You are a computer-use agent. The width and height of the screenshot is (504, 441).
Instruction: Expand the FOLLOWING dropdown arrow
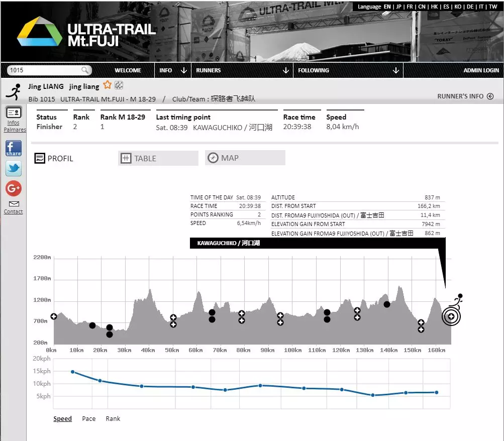click(396, 70)
